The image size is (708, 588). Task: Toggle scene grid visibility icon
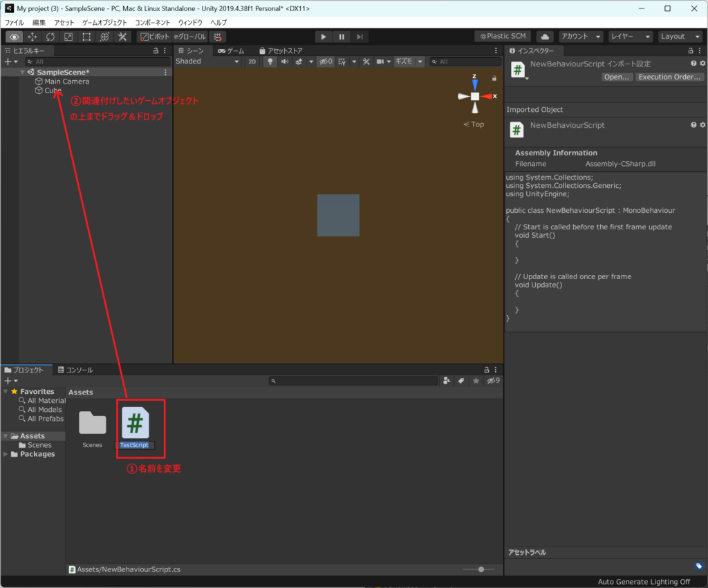click(x=342, y=61)
